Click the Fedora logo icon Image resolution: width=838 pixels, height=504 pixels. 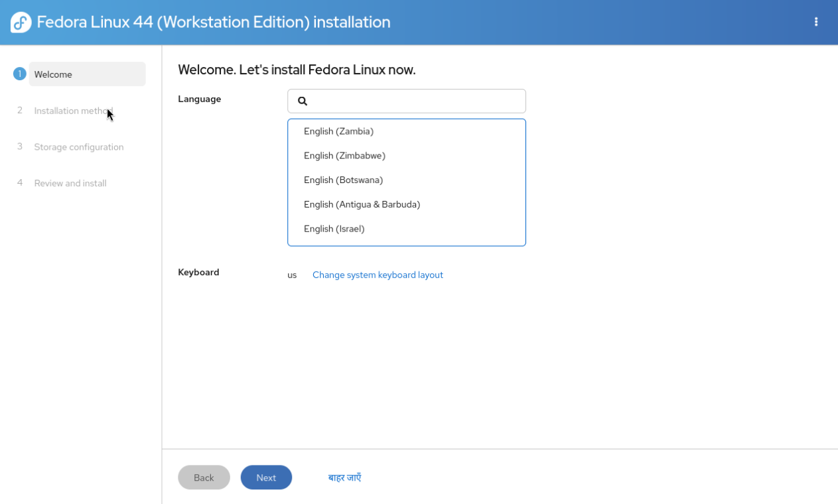point(21,22)
